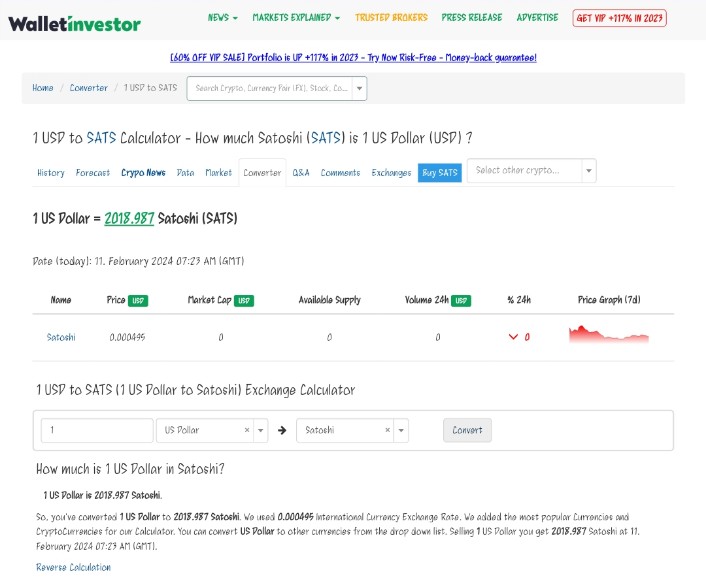Click the USD badge beside Price header
Screen dimensions: 706x586
tap(139, 300)
